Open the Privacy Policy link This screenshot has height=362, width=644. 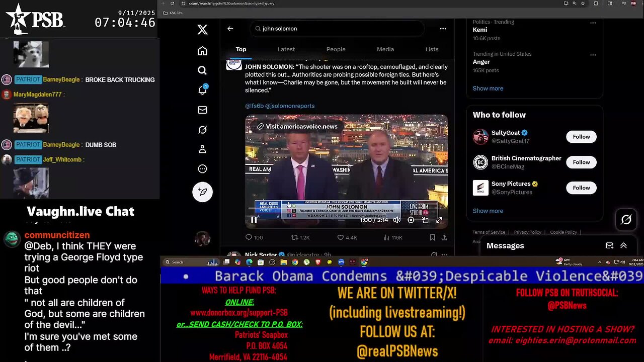(x=527, y=232)
